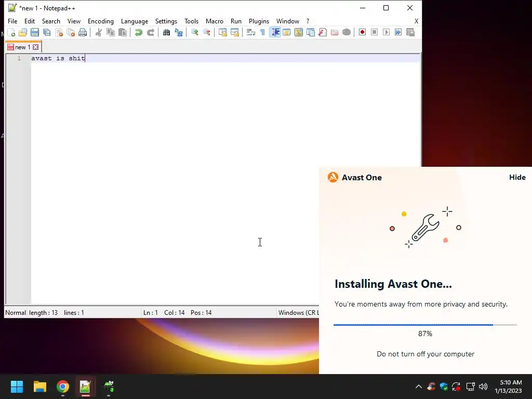The height and width of the screenshot is (399, 532).
Task: Click the Redo toolbar icon
Action: pos(150,32)
